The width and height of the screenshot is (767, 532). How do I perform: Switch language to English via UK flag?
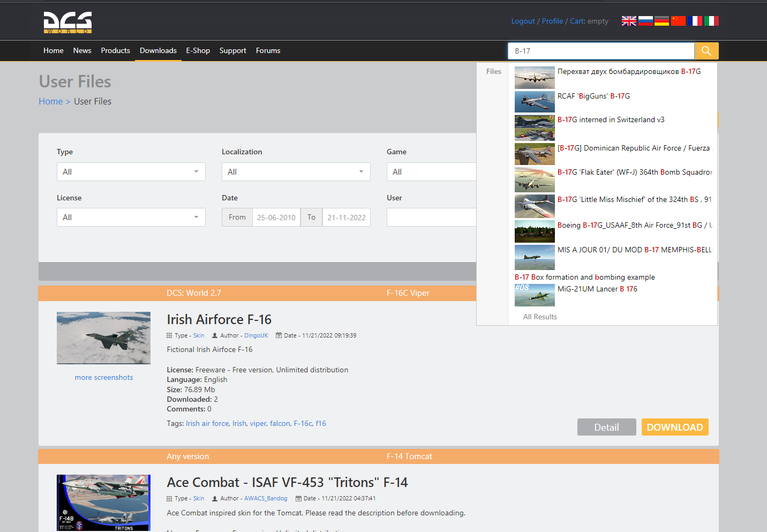[629, 21]
